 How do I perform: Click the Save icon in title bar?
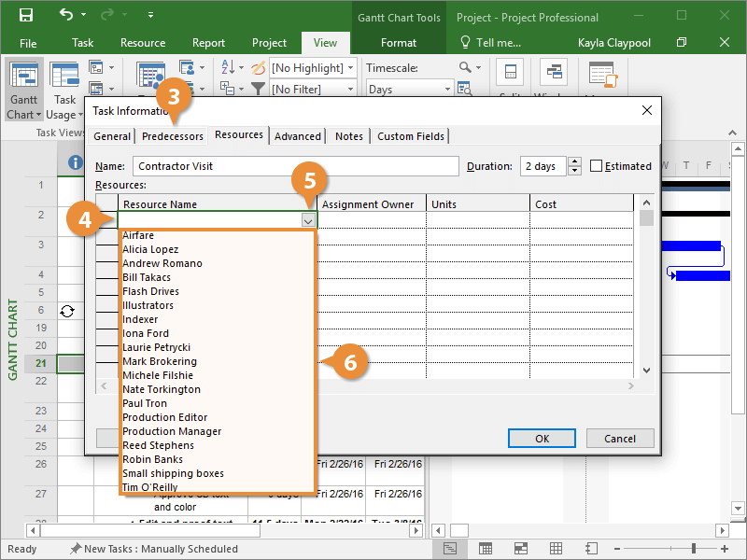(x=26, y=16)
